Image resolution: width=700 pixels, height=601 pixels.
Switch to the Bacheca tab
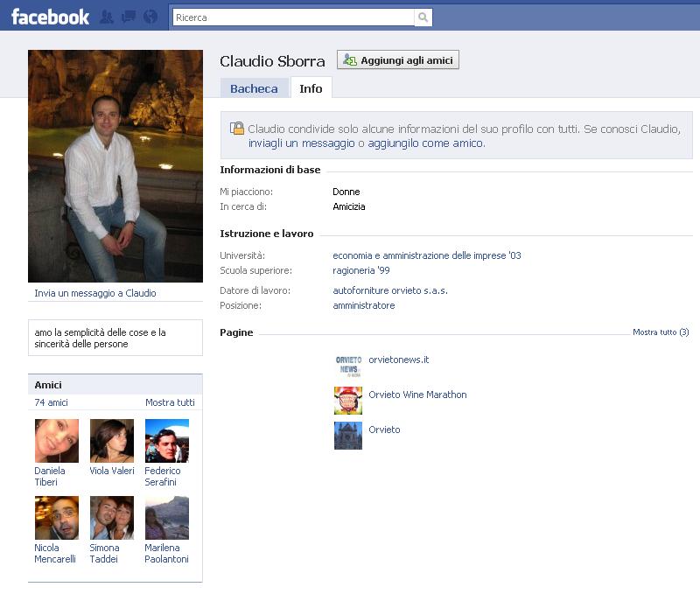(x=254, y=88)
